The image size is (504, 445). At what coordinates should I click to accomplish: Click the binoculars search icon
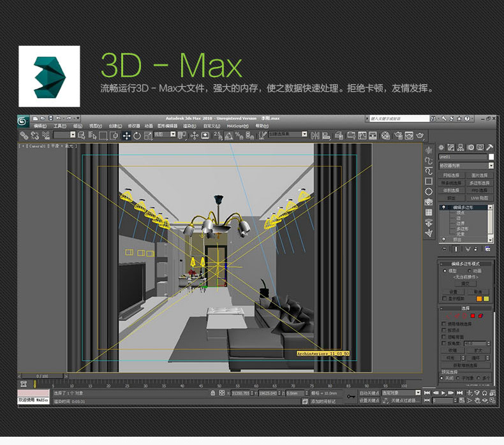click(433, 119)
